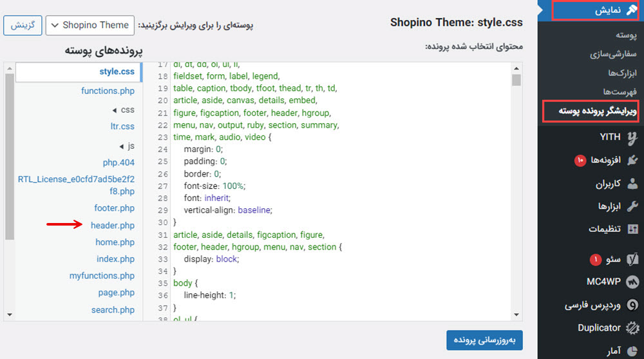Click the Settings sliders icon
The image size is (644, 359).
(x=632, y=229)
